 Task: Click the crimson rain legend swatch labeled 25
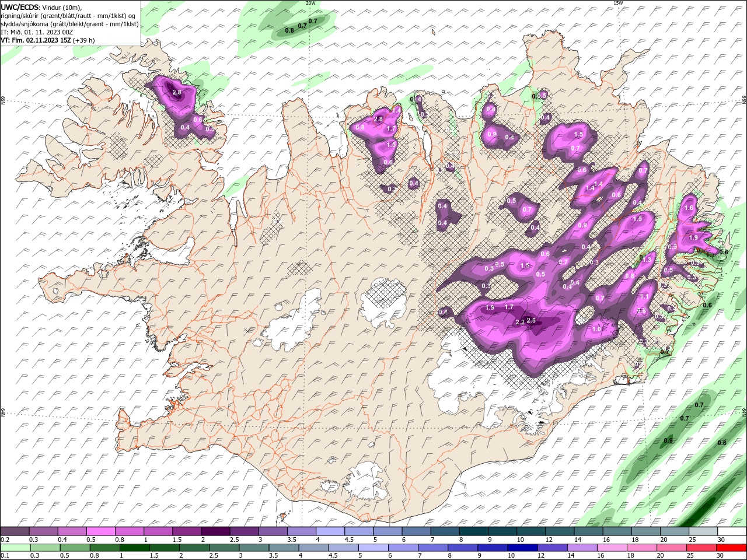tap(701, 548)
